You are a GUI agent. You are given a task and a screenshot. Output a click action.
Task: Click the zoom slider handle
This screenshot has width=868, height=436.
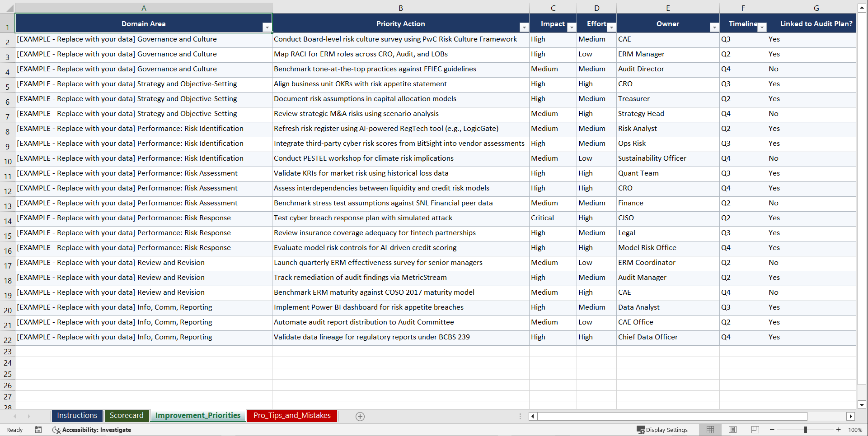click(x=807, y=430)
